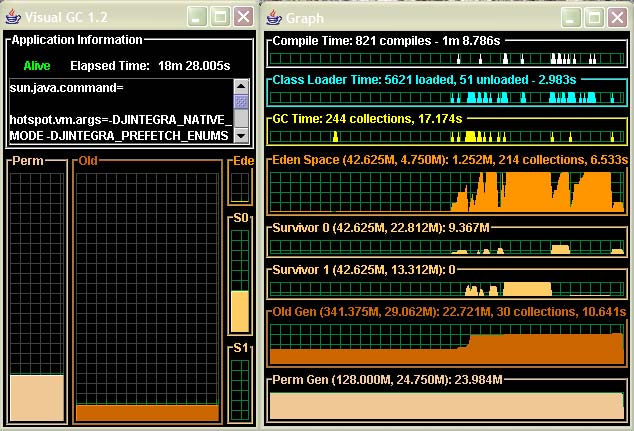Click the Perm Gen usage graph

[x=447, y=406]
